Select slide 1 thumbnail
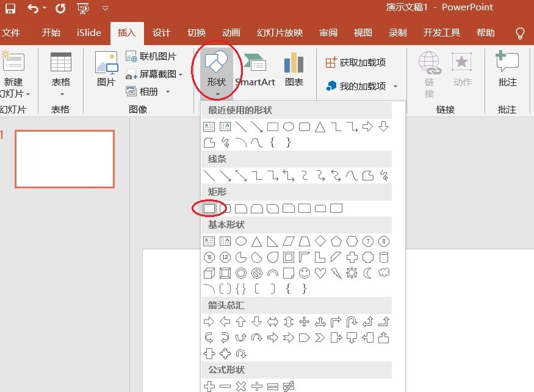 [x=65, y=159]
